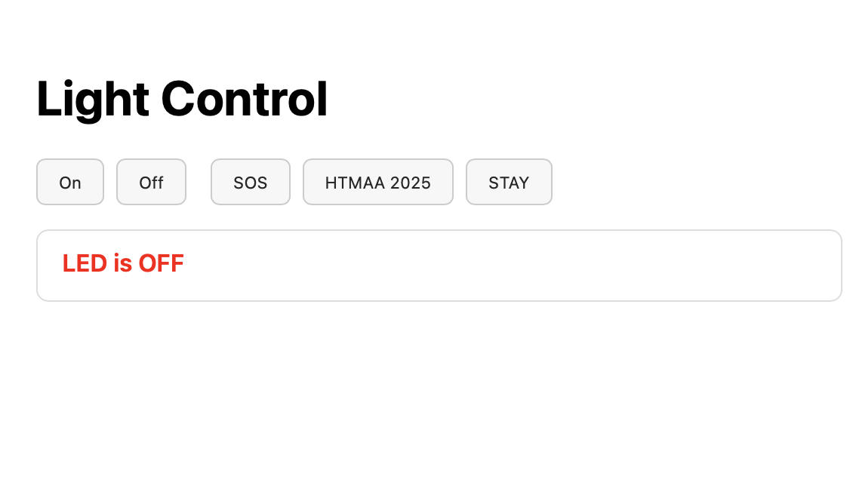Click the empty area of status panel

[x=528, y=266]
